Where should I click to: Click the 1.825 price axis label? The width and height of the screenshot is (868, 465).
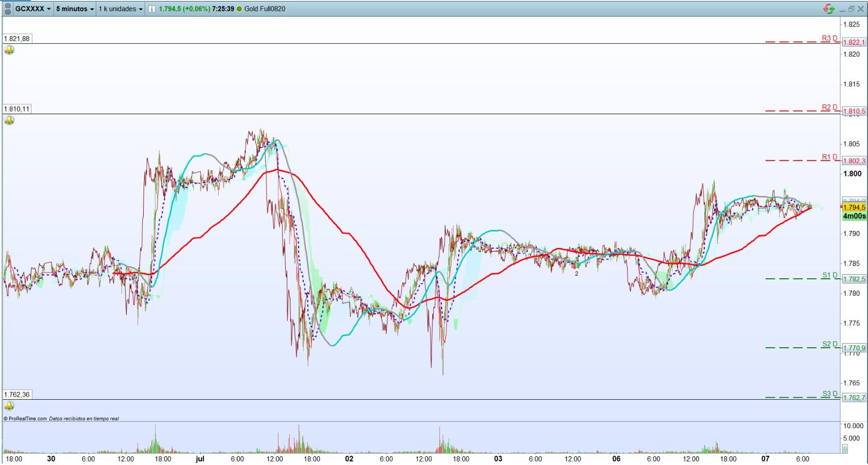pos(852,24)
